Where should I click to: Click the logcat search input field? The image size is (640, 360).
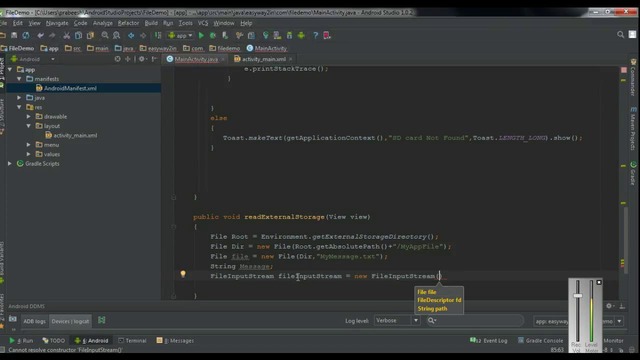click(475, 320)
